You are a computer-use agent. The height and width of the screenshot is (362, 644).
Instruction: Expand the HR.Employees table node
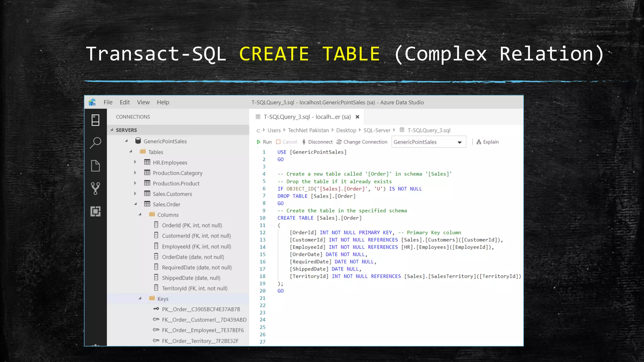135,162
